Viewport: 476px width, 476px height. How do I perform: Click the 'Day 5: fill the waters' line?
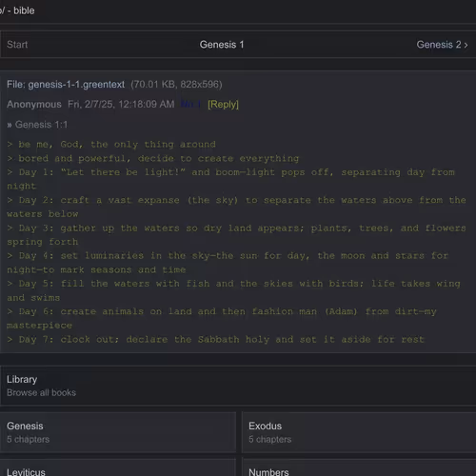(x=233, y=290)
